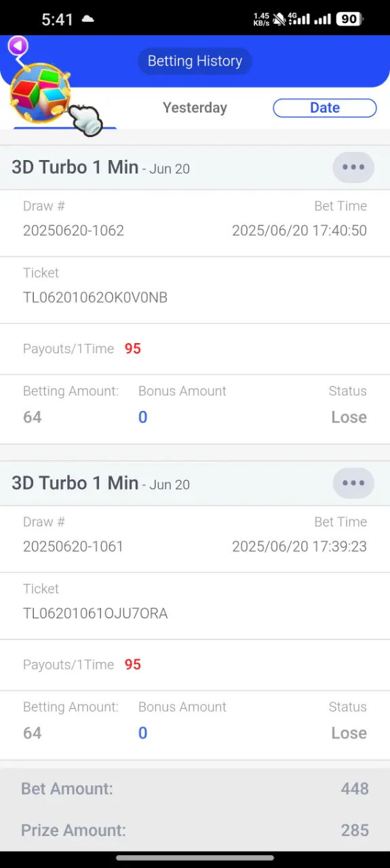Tap the battery level indicator

click(x=350, y=19)
